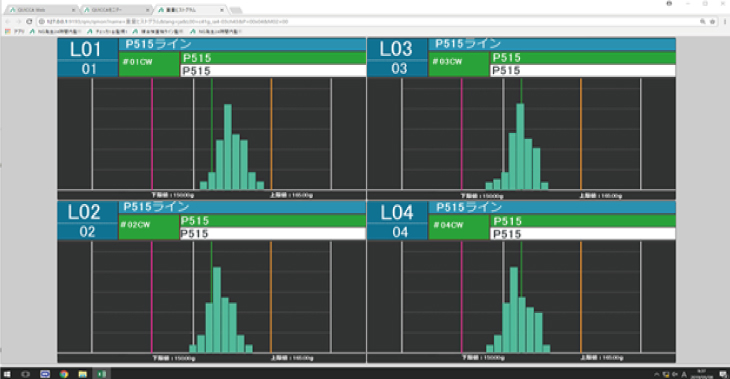Switch to the QUICCA Web browser tab

[x=42, y=10]
